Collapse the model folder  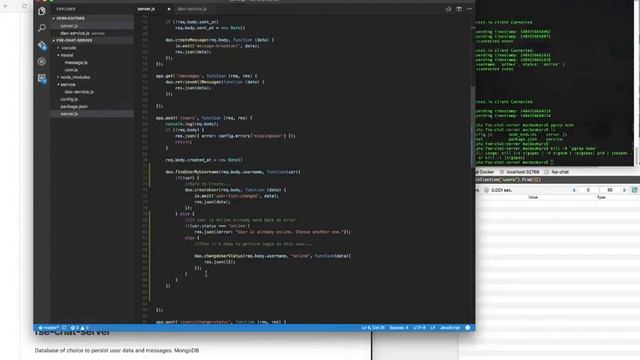coord(67,55)
